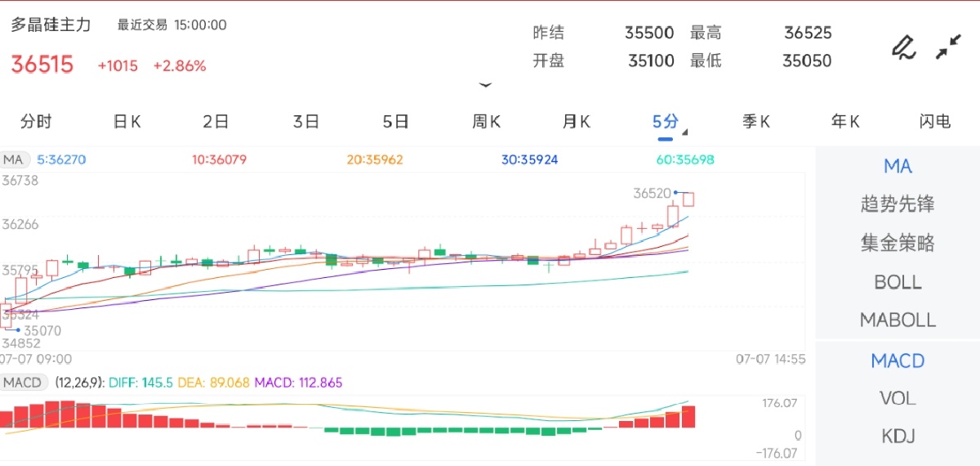Select the 3日 chart tab
Screen dimensions: 980x466
[x=305, y=122]
